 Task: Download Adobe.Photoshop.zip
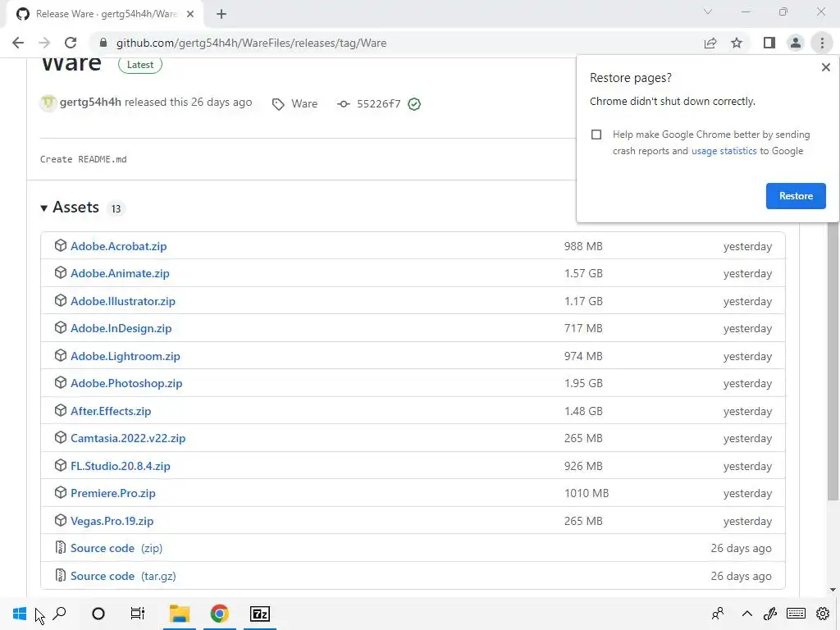pyautogui.click(x=126, y=383)
